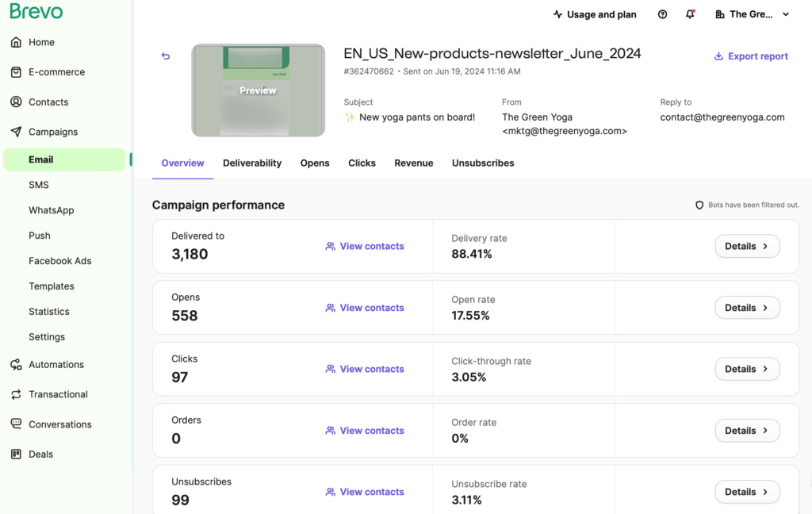Select Email in the Campaigns submenu
The width and height of the screenshot is (812, 514).
[x=64, y=159]
